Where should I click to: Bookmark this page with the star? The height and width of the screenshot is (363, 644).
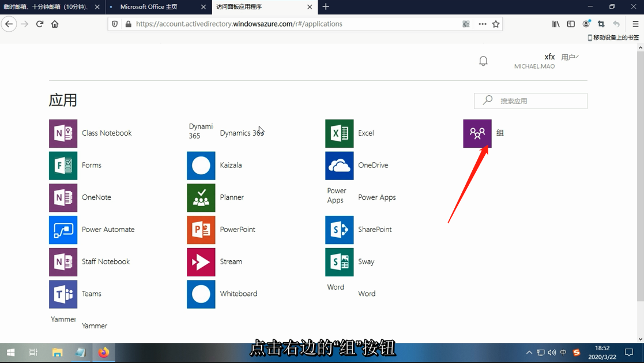click(496, 24)
